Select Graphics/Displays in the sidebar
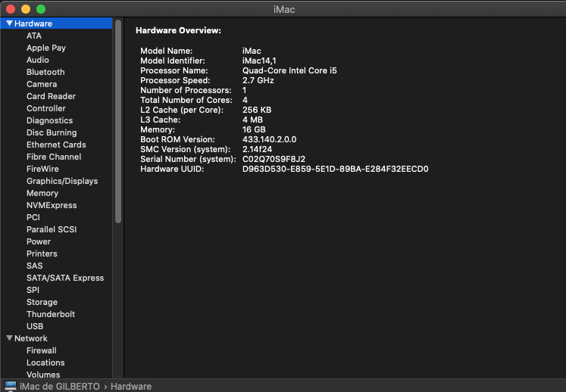The image size is (566, 392). click(x=62, y=181)
